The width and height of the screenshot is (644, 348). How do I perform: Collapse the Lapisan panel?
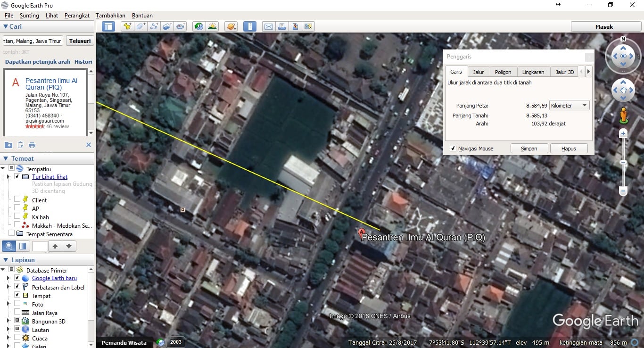(x=6, y=260)
